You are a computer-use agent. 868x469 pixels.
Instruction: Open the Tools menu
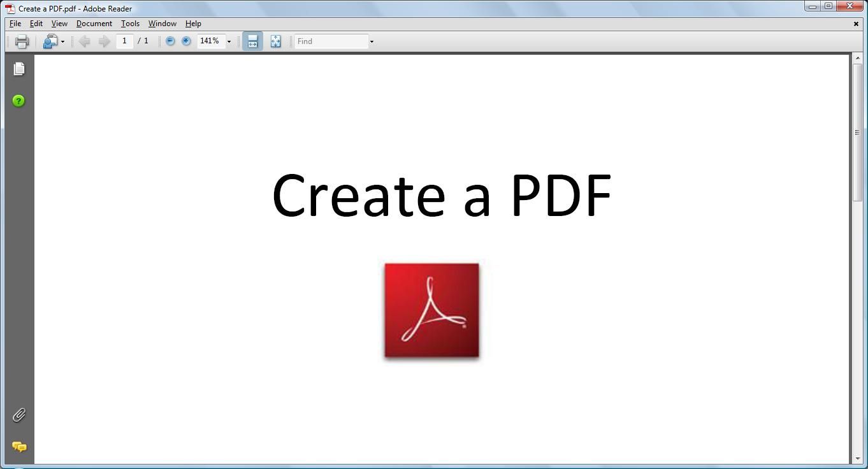(x=130, y=24)
